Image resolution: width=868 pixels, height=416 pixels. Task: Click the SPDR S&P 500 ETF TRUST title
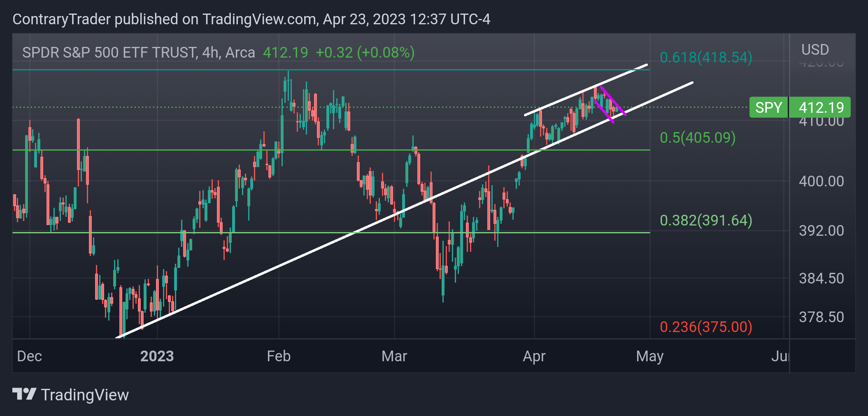[x=138, y=53]
